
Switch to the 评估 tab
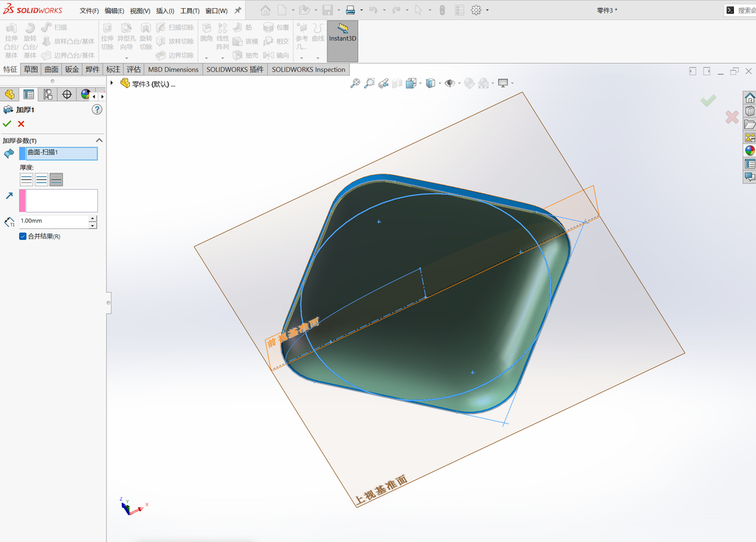click(134, 69)
